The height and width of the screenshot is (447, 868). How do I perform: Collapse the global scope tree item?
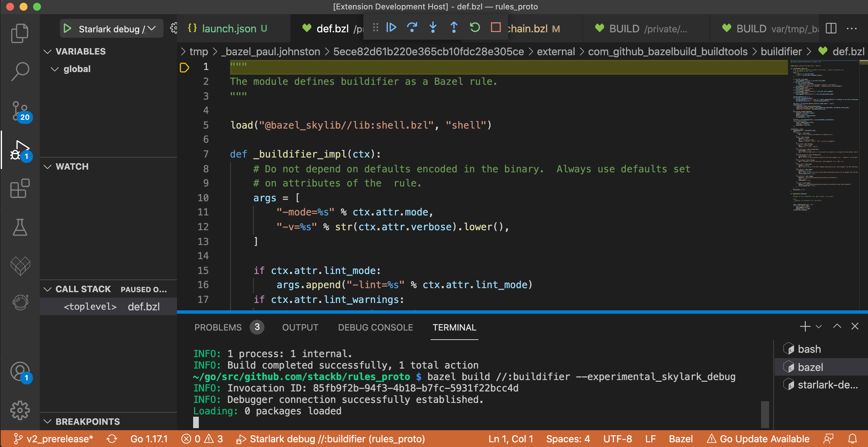pyautogui.click(x=54, y=69)
